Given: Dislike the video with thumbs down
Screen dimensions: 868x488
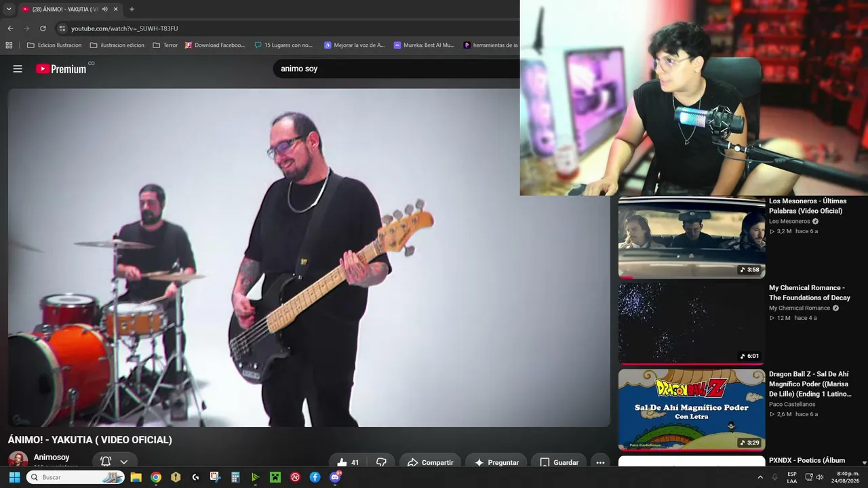Looking at the screenshot, I should pyautogui.click(x=381, y=462).
